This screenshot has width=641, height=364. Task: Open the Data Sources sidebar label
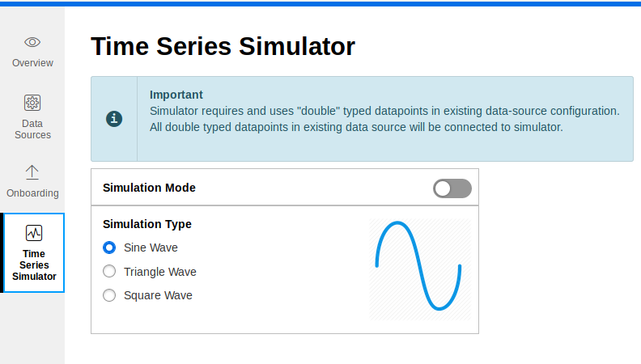pyautogui.click(x=32, y=129)
